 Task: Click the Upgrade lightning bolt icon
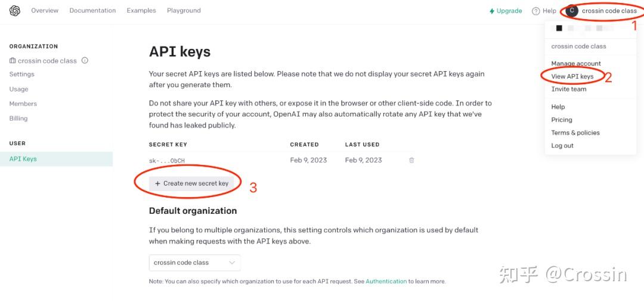point(491,11)
